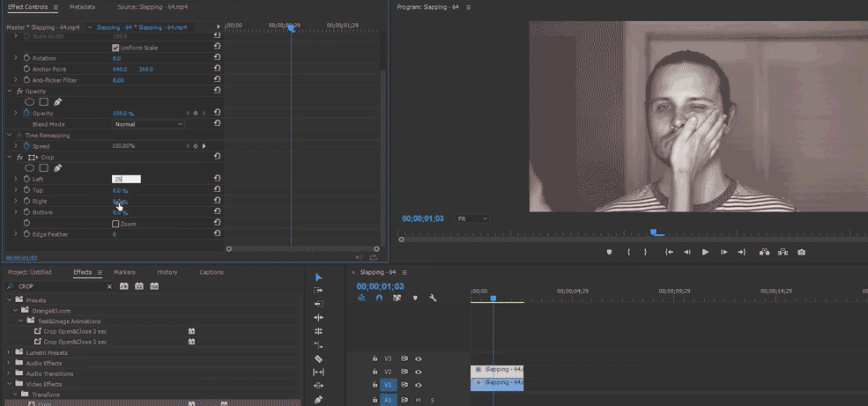Filter by Accelerated Effects icon
Viewport: 868px width, 406px height.
point(124,286)
